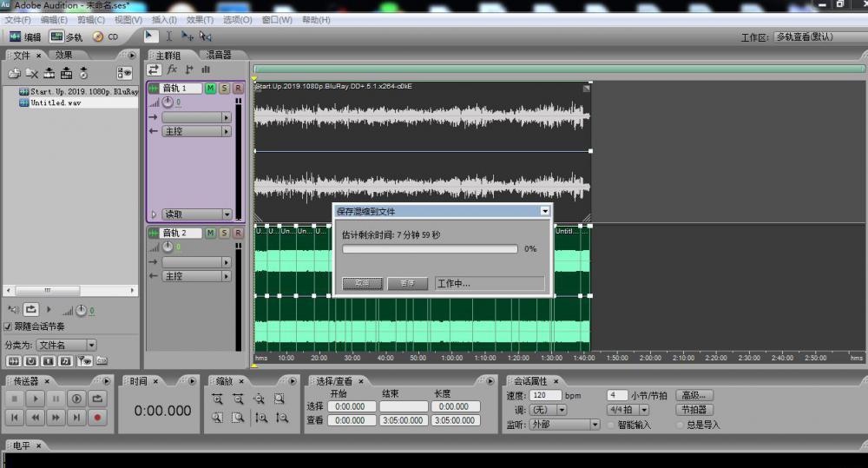
Task: Solo Track 2 (音轨 2)
Action: (224, 234)
